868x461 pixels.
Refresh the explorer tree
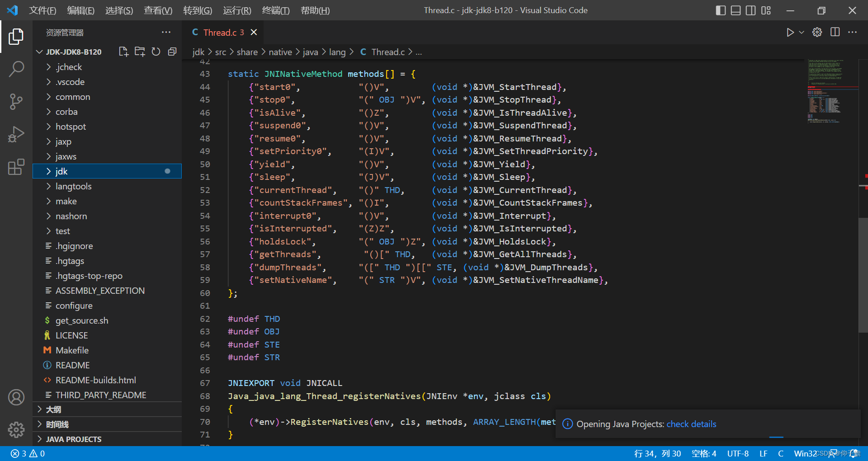point(156,52)
